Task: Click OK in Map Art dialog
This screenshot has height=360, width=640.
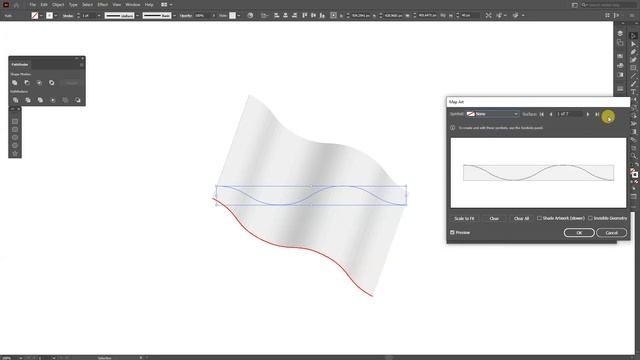Action: 579,233
